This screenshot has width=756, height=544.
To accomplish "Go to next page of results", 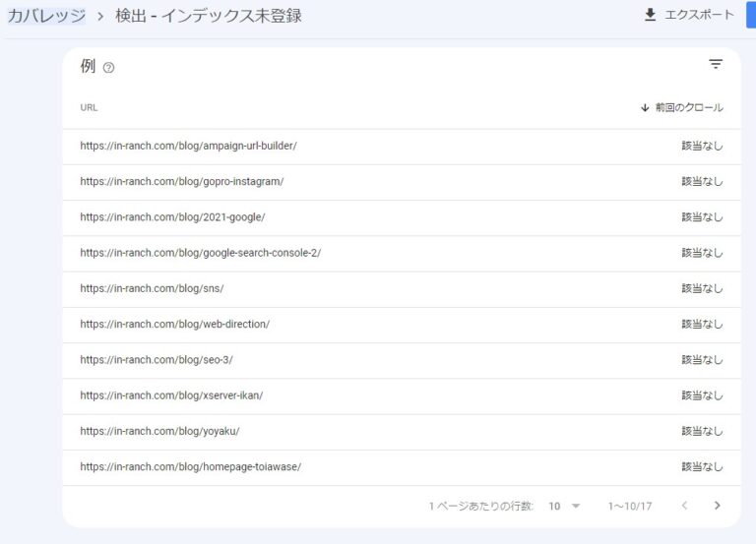I will tap(717, 506).
